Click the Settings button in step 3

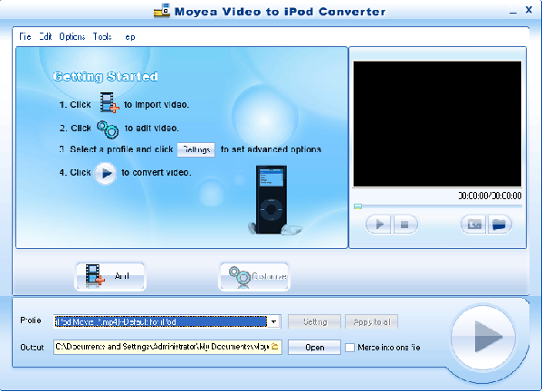pos(195,149)
